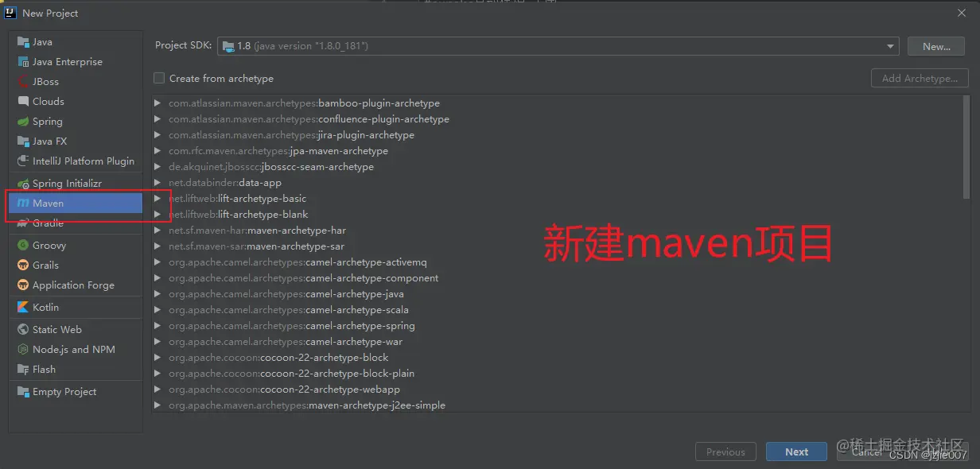The image size is (980, 469).
Task: Click the Grails icon
Action: pos(24,265)
